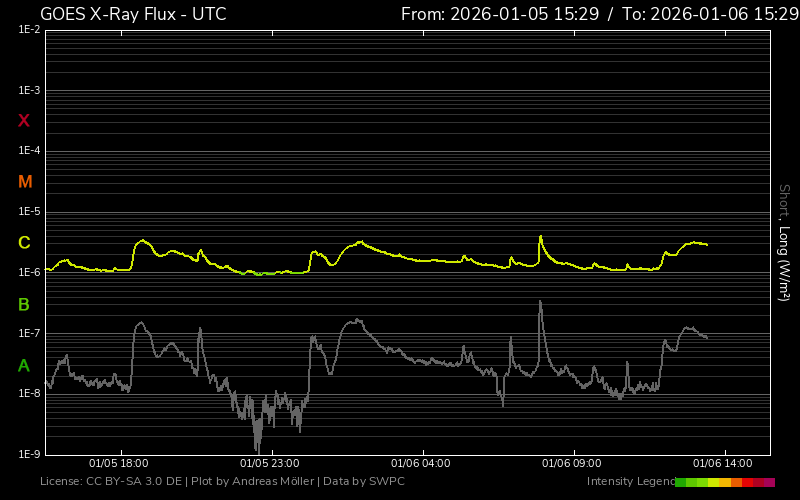Click the 1E-9 y-axis label
Viewport: 800px width, 500px height.
tap(29, 454)
